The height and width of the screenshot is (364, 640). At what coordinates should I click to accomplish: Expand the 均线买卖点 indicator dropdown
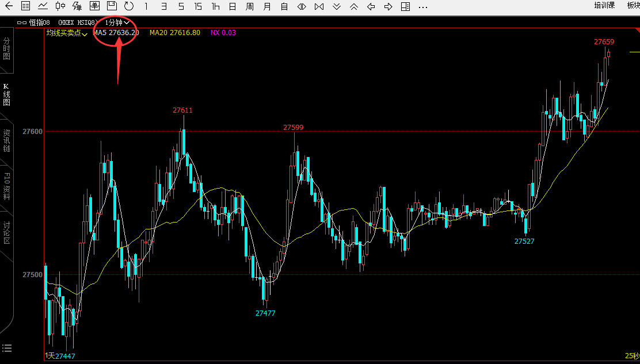(67, 33)
